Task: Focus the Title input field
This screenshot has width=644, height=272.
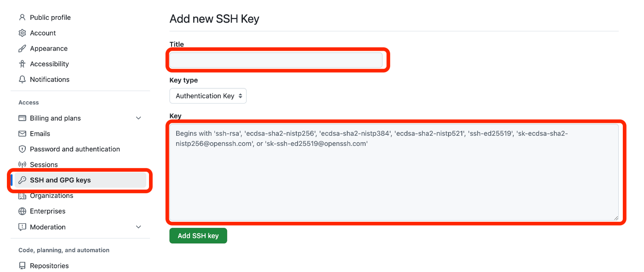Action: coord(276,60)
